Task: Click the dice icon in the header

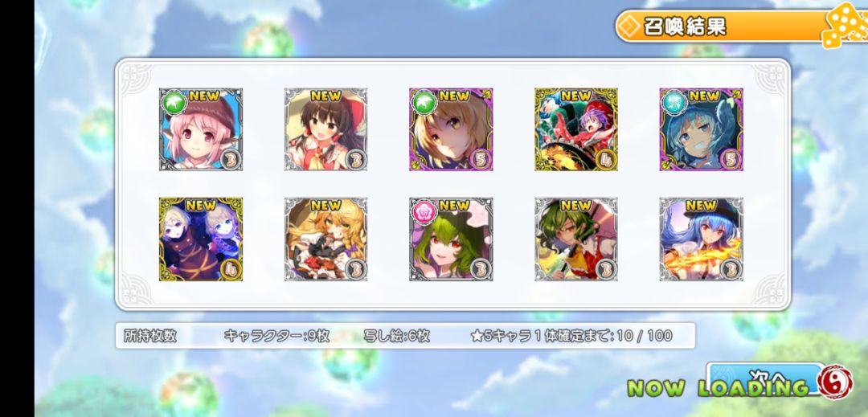Action: (844, 25)
